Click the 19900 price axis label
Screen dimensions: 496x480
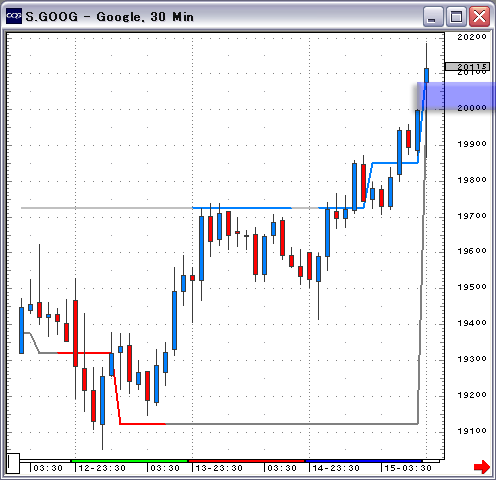(x=472, y=144)
